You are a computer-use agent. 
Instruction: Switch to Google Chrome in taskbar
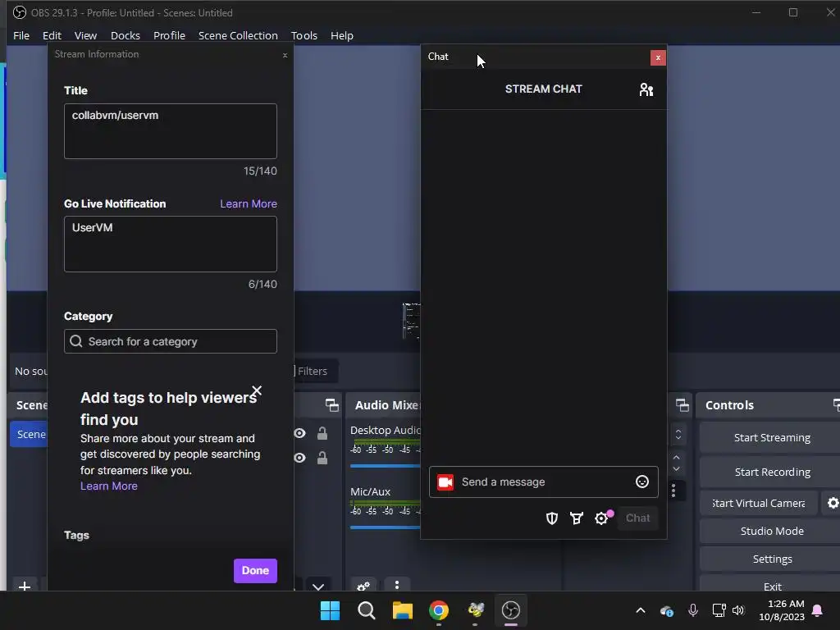click(439, 610)
